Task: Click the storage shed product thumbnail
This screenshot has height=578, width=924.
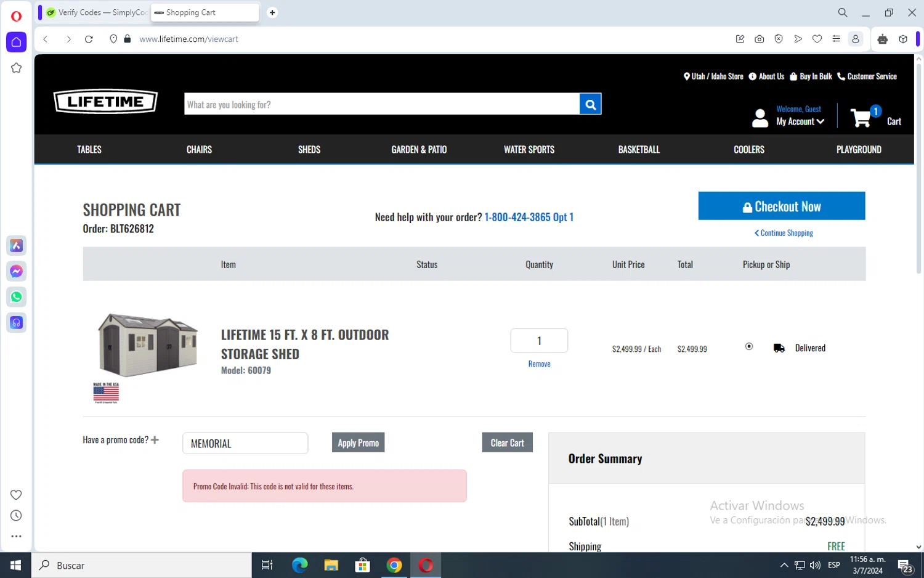Action: pos(148,345)
